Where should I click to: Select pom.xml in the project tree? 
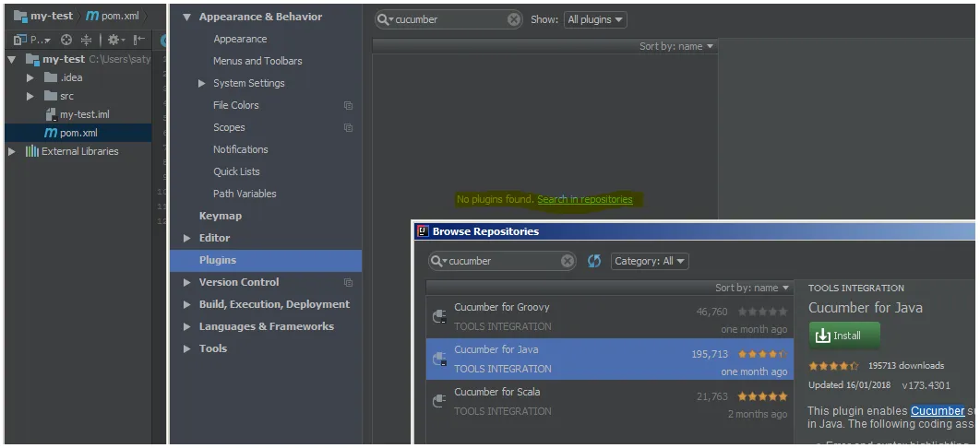pyautogui.click(x=78, y=133)
